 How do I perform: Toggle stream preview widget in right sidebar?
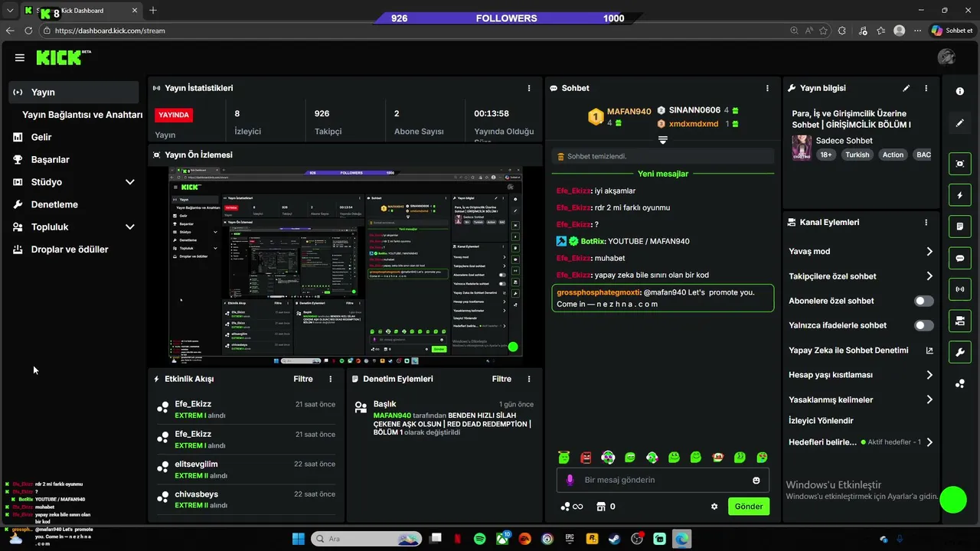tap(960, 164)
